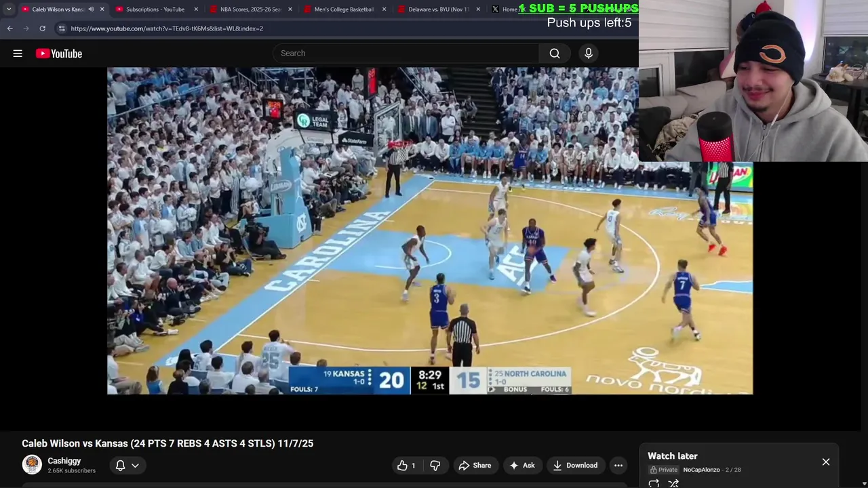Click the Ask button
This screenshot has width=868, height=488.
(x=522, y=466)
